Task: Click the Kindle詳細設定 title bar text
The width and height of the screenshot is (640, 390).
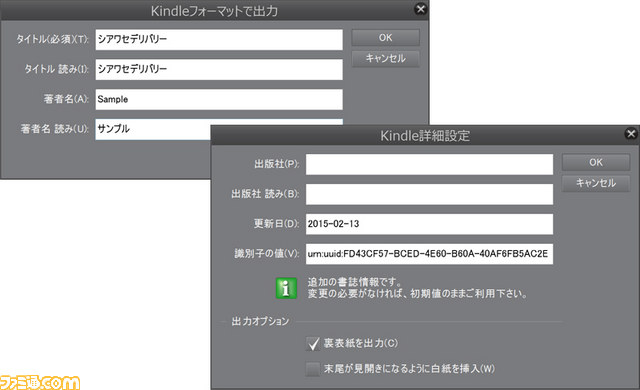Action: click(x=425, y=135)
